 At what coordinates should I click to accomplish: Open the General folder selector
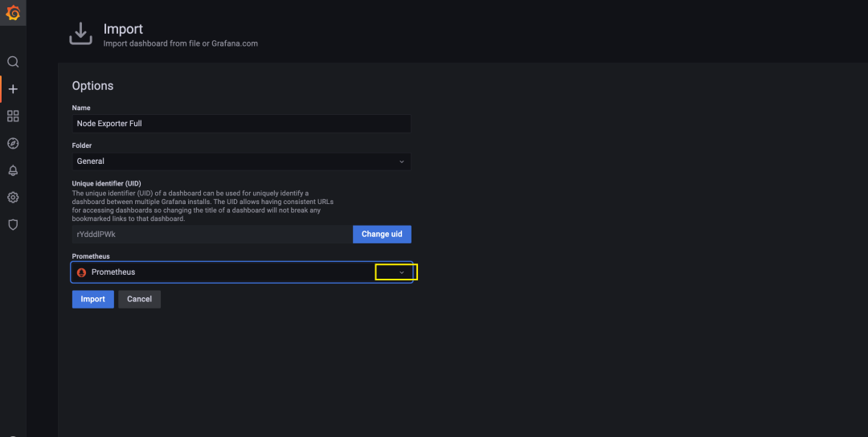(x=241, y=161)
